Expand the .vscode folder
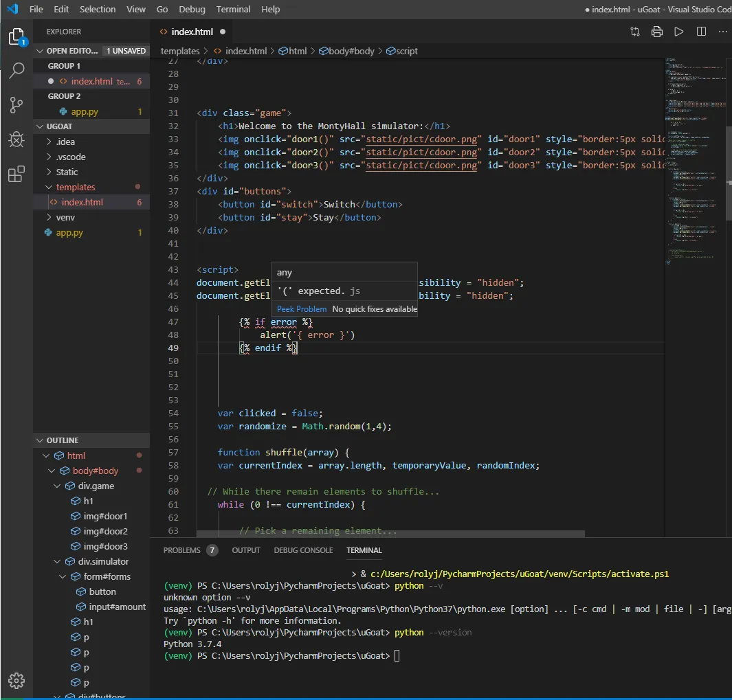 (x=71, y=157)
